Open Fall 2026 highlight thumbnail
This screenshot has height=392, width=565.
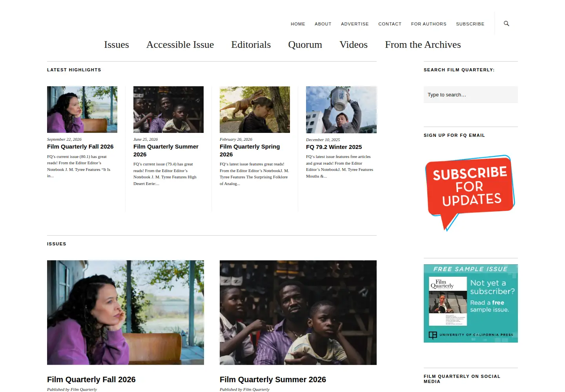point(82,109)
